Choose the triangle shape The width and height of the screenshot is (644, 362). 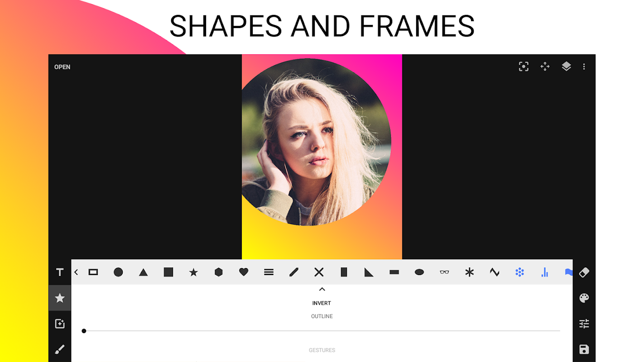point(144,272)
